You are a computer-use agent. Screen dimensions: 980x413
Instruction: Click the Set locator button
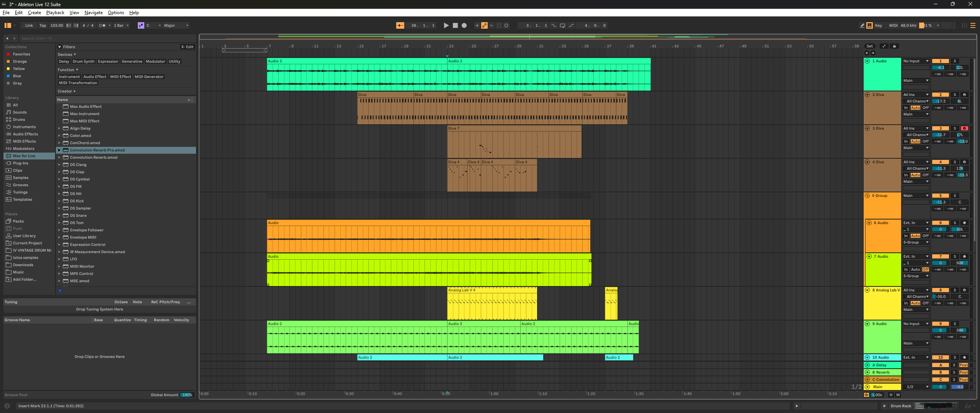click(870, 46)
